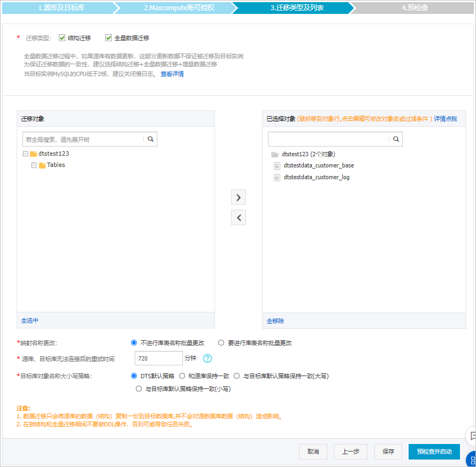Viewport: 476px width, 467px height.
Task: Click table icon of dtstestdata_customer_log
Action: point(277,177)
